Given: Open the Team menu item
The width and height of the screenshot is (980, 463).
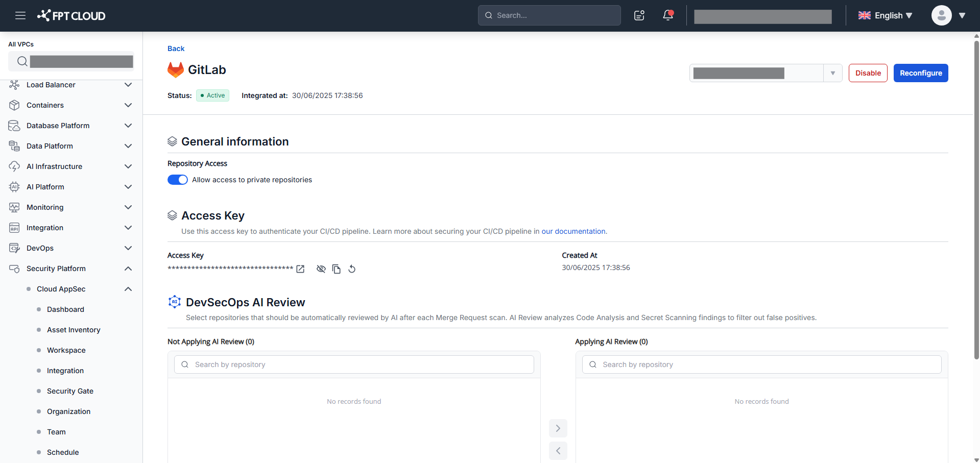Looking at the screenshot, I should [x=56, y=432].
